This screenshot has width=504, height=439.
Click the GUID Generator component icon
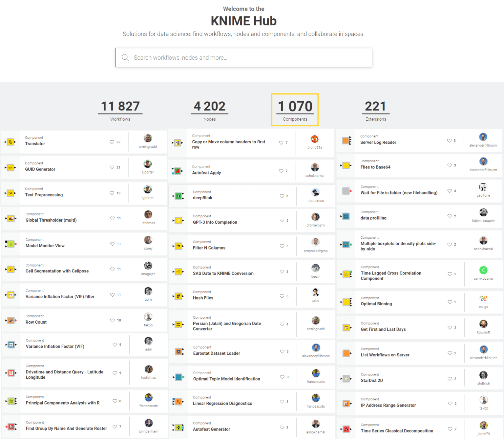10,168
